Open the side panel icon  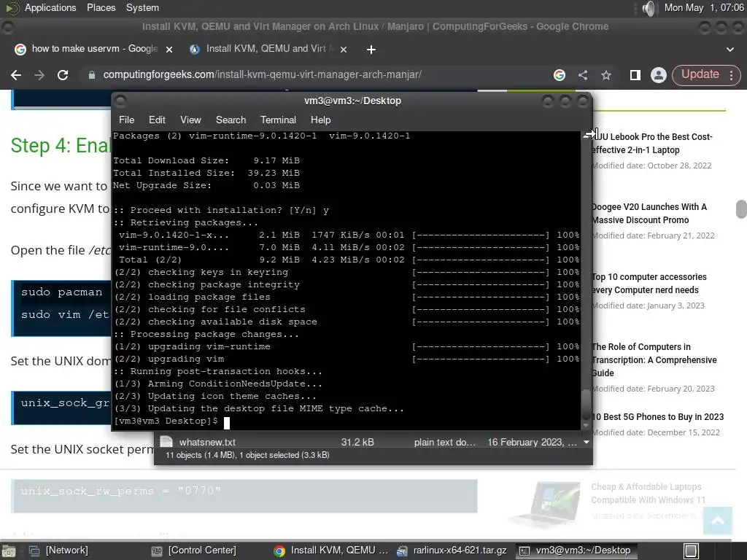[x=635, y=75]
